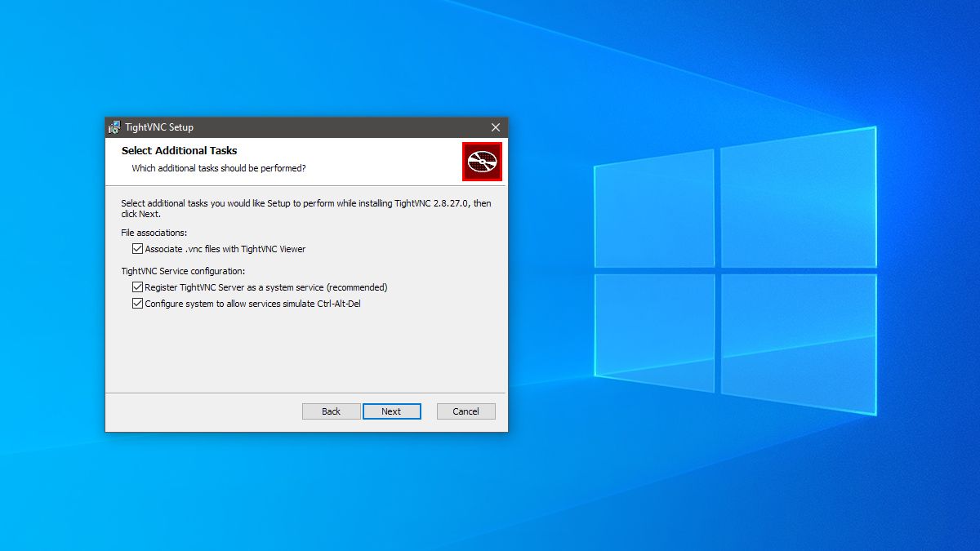
Task: Click 'TightVNC Service configuration:' label
Action: point(184,271)
